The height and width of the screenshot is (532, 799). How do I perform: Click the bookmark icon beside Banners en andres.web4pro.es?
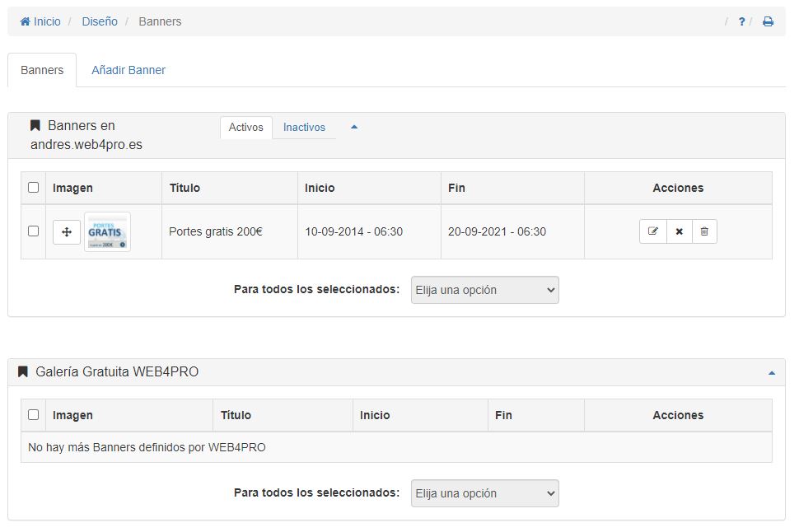35,126
